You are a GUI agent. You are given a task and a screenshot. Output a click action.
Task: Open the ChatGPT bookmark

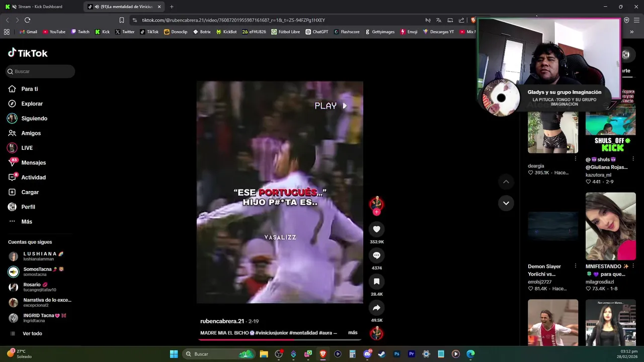click(x=316, y=32)
